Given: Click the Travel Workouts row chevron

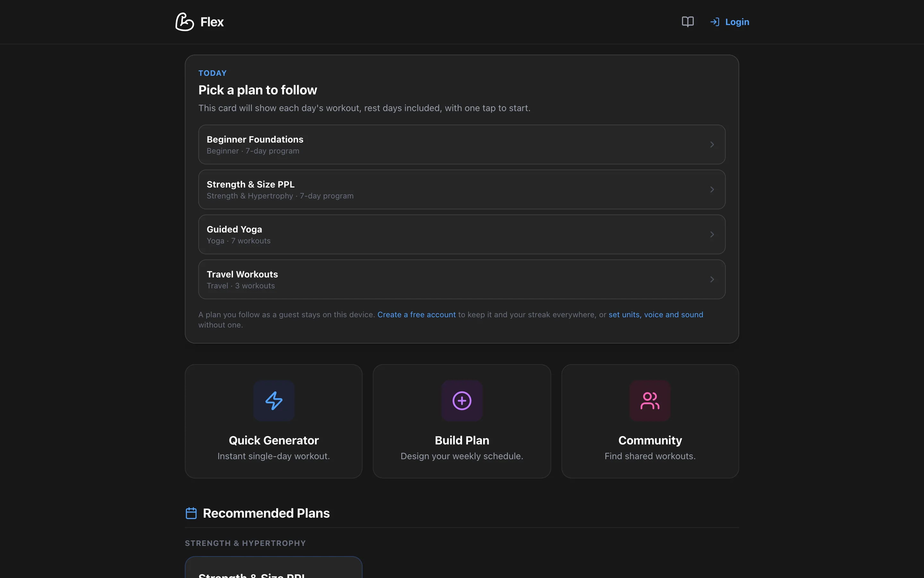Looking at the screenshot, I should coord(712,279).
